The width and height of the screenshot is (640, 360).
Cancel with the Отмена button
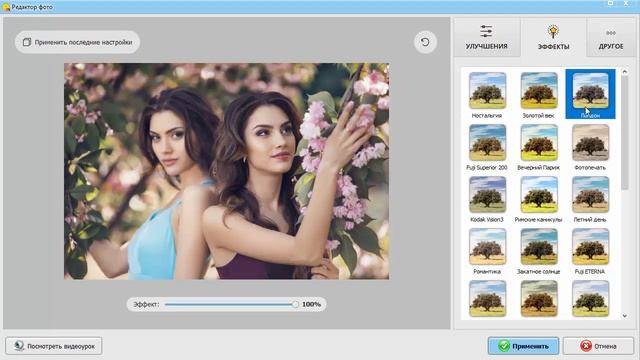pos(598,346)
